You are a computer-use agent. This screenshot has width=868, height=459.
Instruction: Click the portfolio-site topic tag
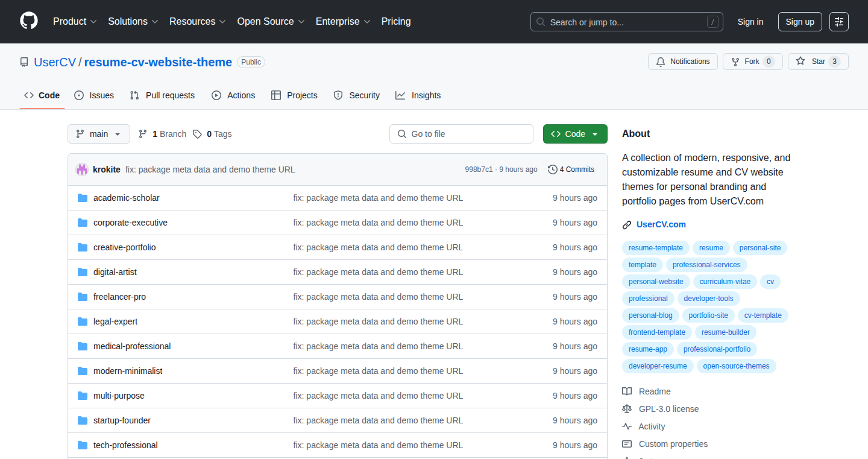point(708,315)
